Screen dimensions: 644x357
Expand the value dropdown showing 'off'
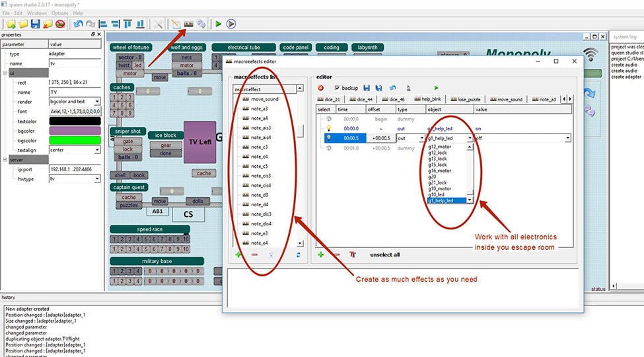(568, 138)
